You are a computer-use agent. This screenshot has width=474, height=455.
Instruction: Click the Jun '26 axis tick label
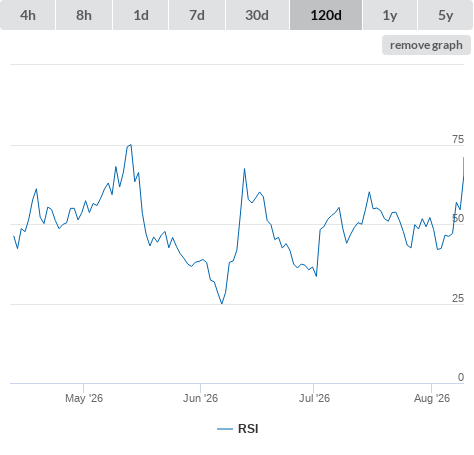coord(200,398)
